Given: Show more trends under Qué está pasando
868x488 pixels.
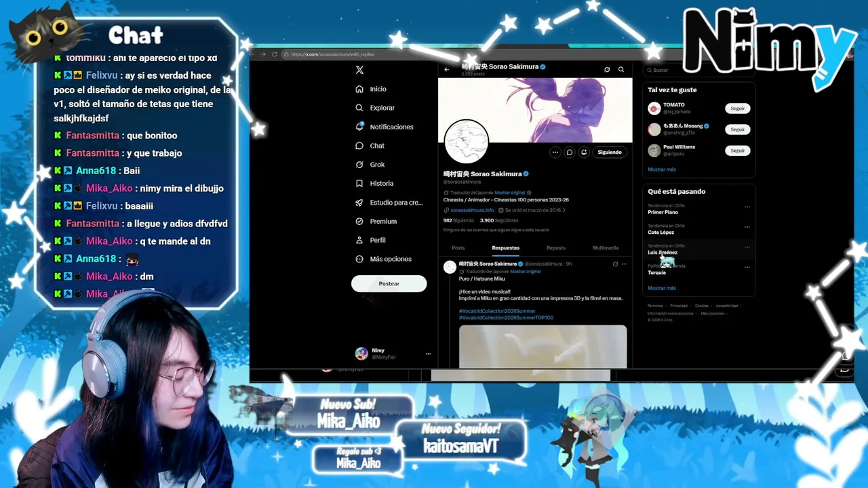Looking at the screenshot, I should (x=662, y=288).
